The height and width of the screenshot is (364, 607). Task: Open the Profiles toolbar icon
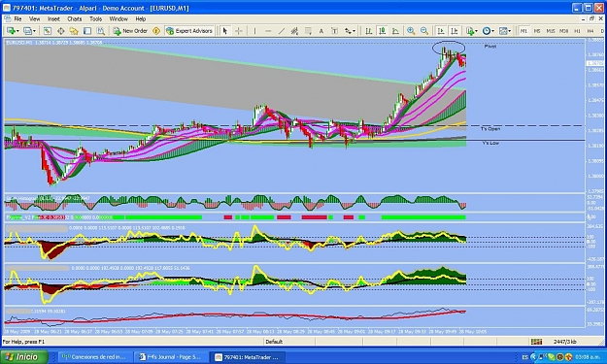(27, 31)
